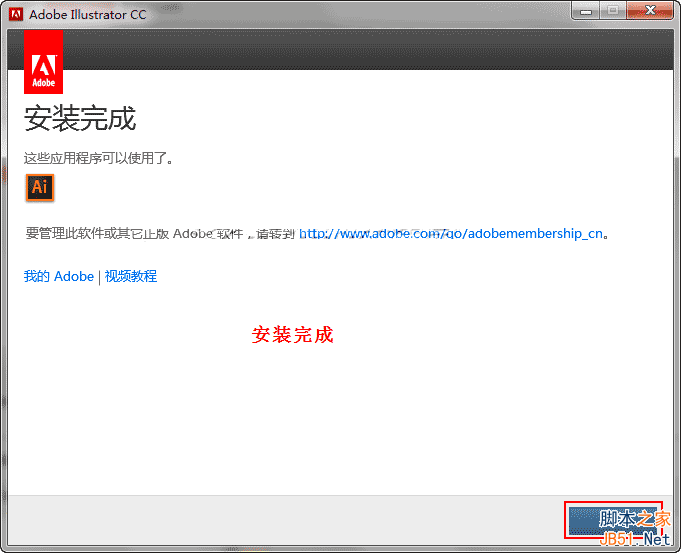681x553 pixels.
Task: Close the Adobe Illustrator CC installer window
Action: pos(650,11)
